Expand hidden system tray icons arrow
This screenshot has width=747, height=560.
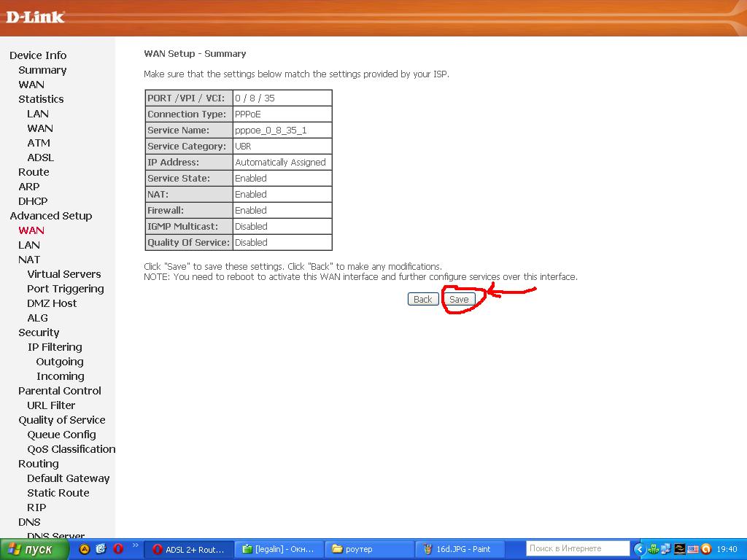[640, 549]
